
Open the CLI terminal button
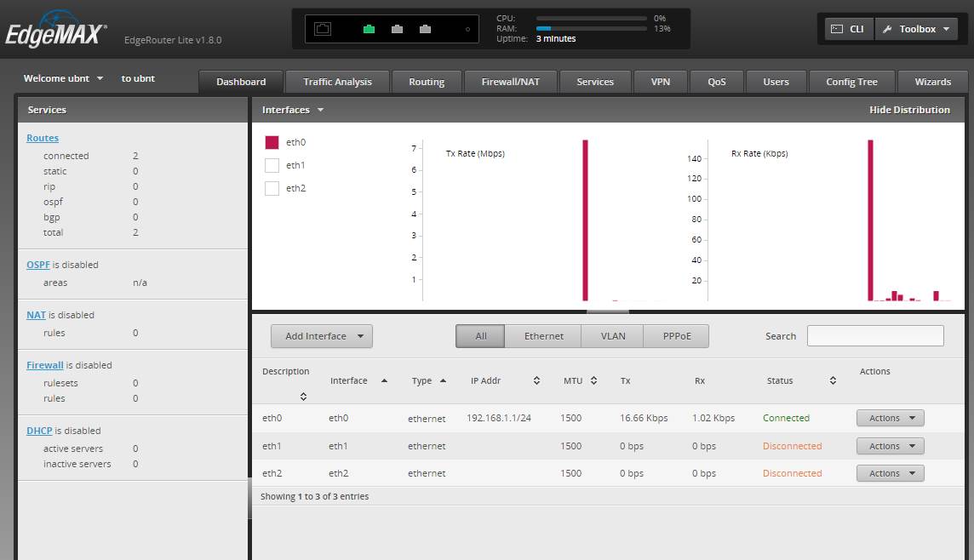tap(847, 29)
